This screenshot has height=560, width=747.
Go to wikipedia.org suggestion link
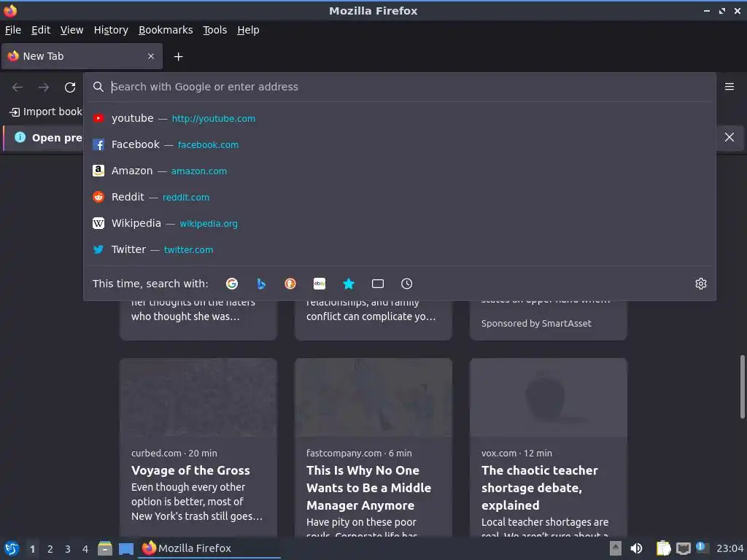(209, 223)
